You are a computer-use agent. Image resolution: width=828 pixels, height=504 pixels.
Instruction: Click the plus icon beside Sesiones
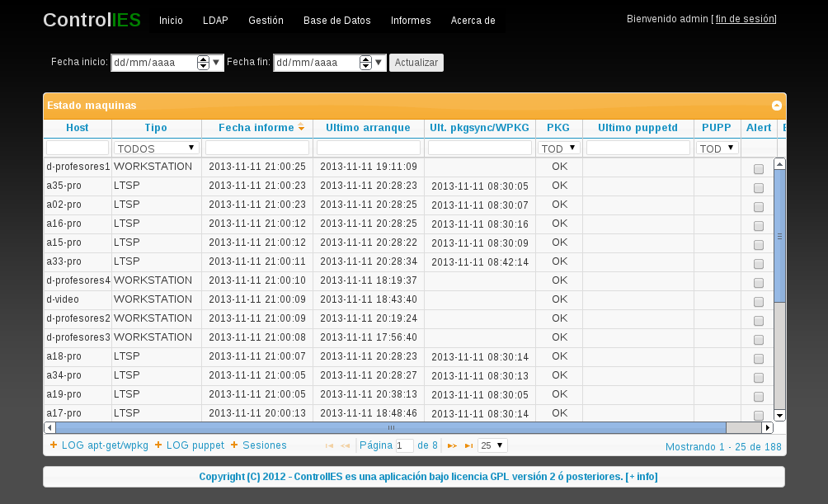coord(234,445)
